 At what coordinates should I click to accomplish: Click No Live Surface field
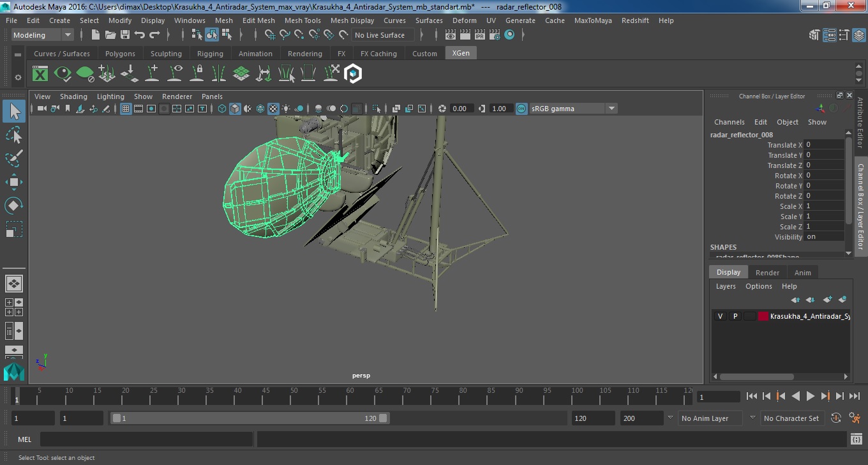pos(382,35)
